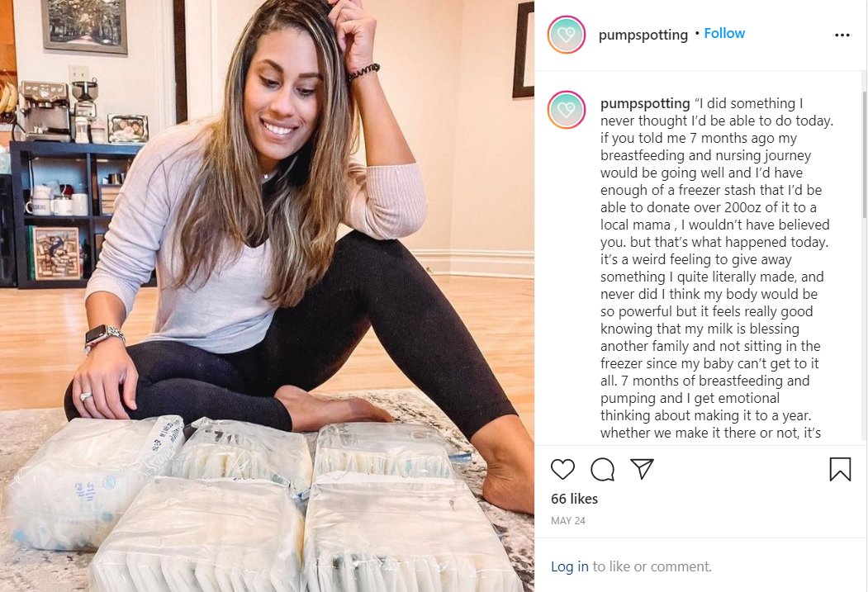Open comments via the speech bubble icon
This screenshot has height=592, width=868.
[x=602, y=469]
